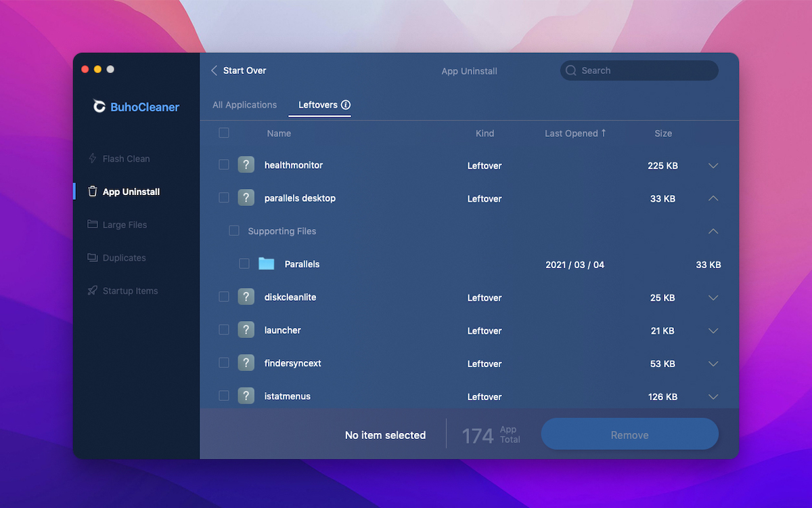Toggle the select-all checkbox in header
The height and width of the screenshot is (508, 812).
[224, 133]
